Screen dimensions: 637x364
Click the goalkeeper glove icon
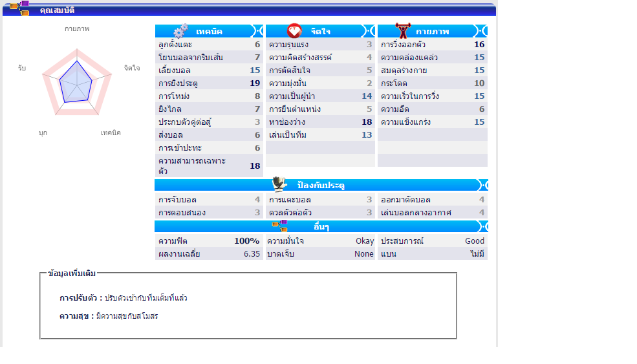(279, 184)
